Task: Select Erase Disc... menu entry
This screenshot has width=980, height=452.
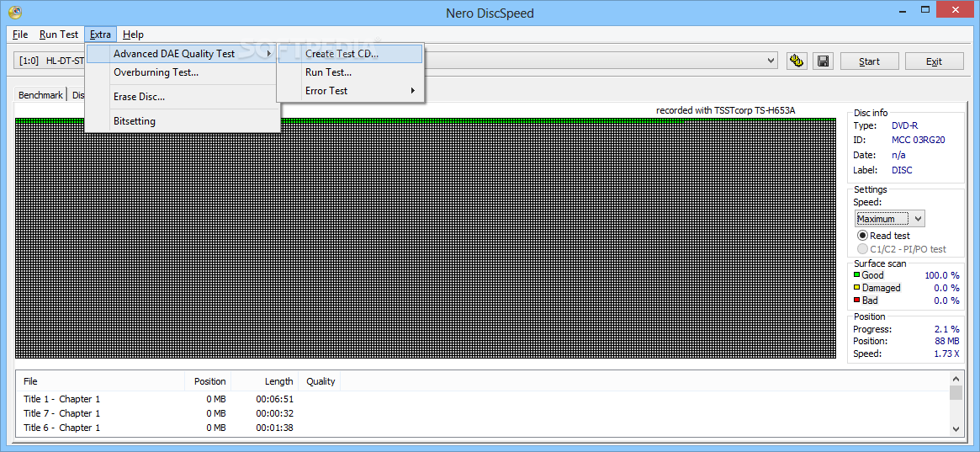Action: point(182,97)
